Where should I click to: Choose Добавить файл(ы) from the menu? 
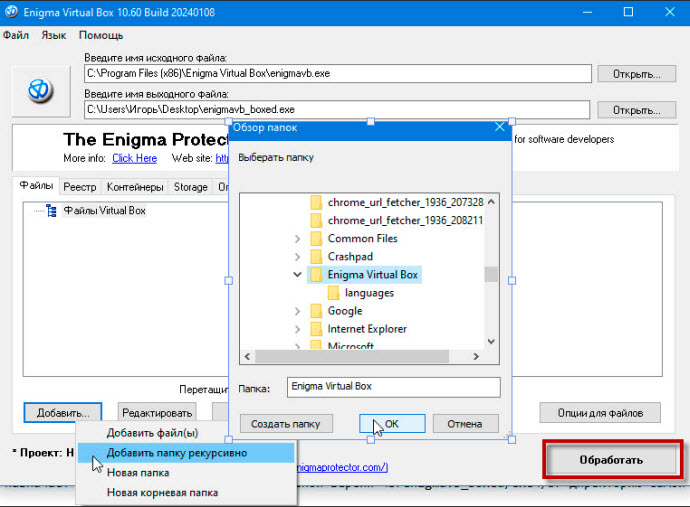point(153,433)
